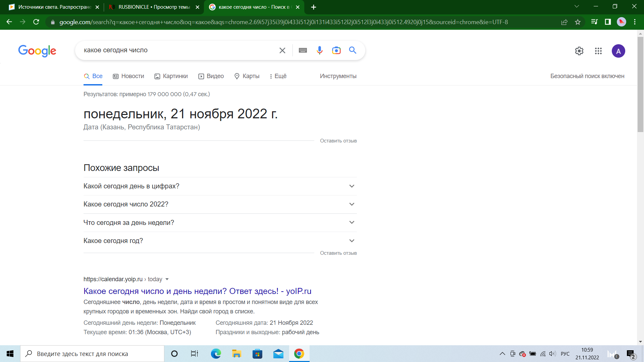Viewport: 644px width, 362px height.
Task: Click scrollbar down arrow
Action: point(640,342)
